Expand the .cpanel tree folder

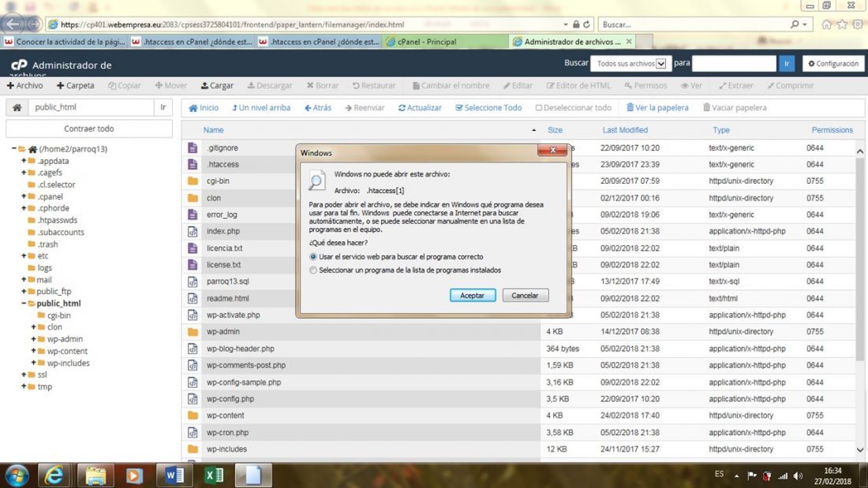[x=24, y=196]
